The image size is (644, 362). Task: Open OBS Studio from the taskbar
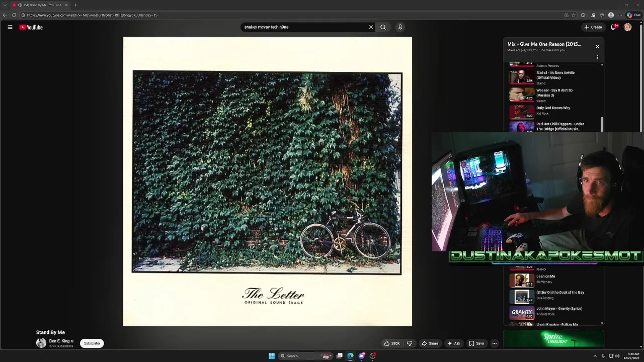[372, 356]
